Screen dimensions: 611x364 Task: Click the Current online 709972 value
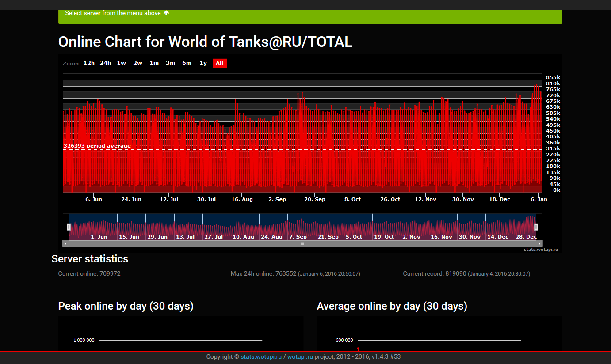click(89, 273)
